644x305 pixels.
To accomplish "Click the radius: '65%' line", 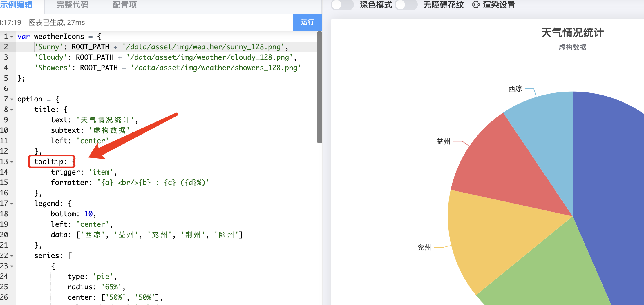I will point(96,287).
